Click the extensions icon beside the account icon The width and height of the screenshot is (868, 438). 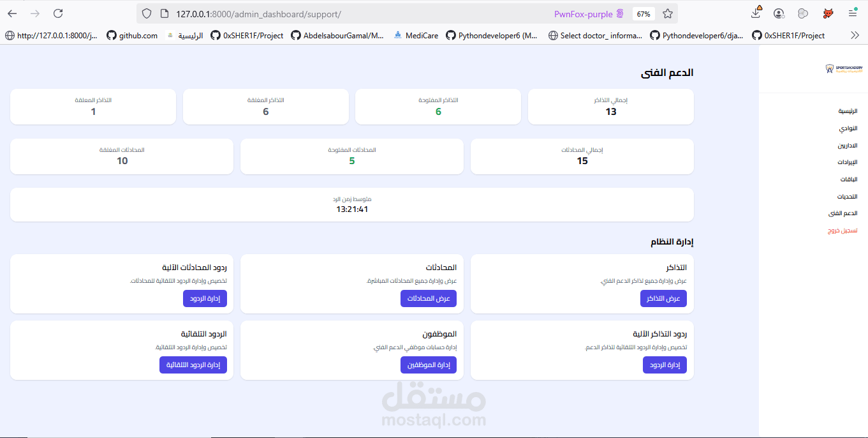[x=804, y=13]
